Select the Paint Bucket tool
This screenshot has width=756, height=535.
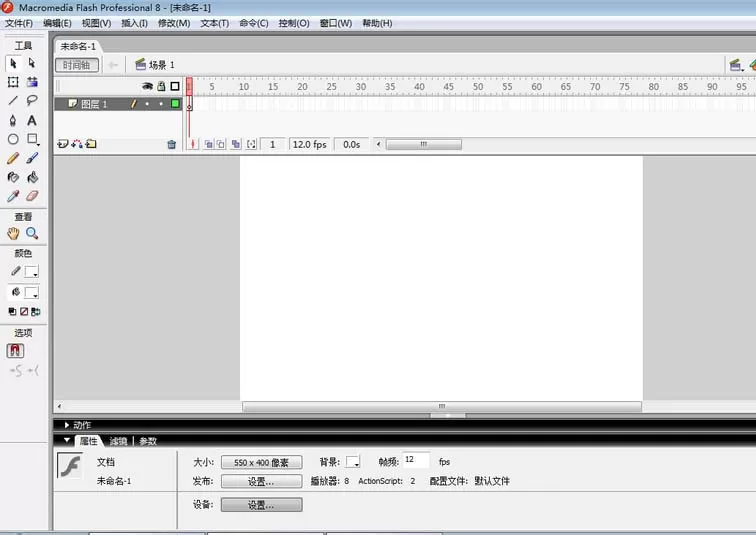(x=32, y=177)
